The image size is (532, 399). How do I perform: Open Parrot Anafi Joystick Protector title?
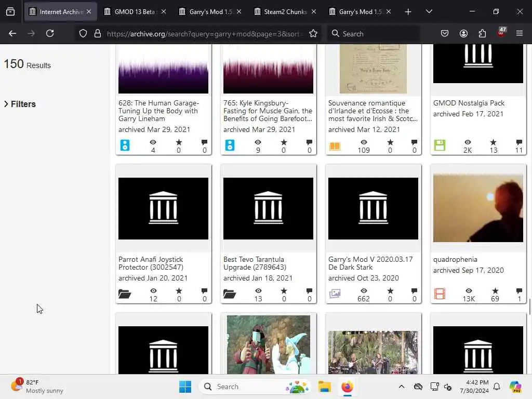coord(151,263)
